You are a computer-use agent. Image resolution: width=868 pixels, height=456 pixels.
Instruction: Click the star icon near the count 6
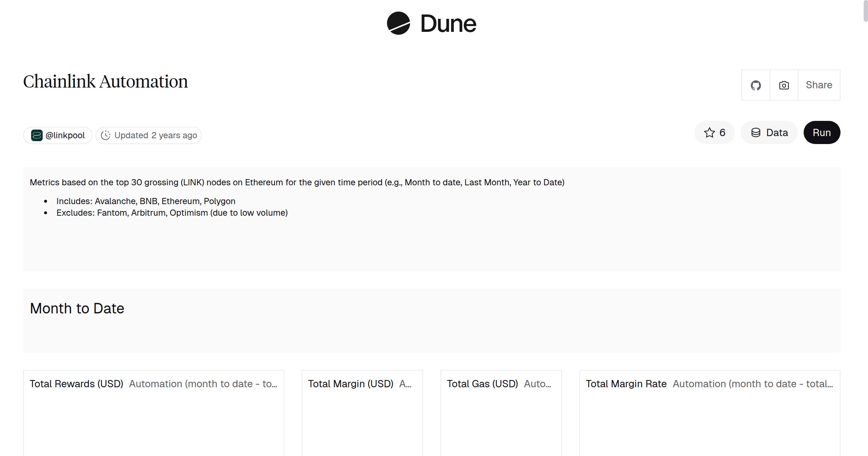pyautogui.click(x=709, y=132)
